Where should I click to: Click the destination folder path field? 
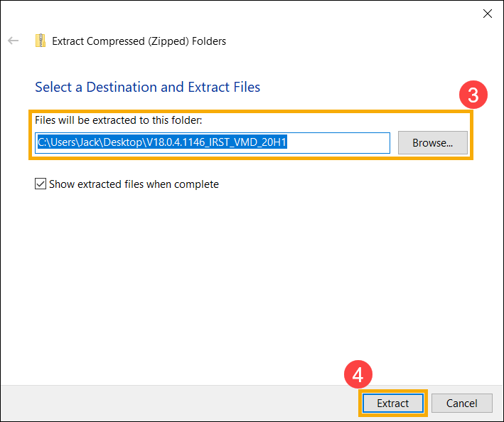point(213,142)
